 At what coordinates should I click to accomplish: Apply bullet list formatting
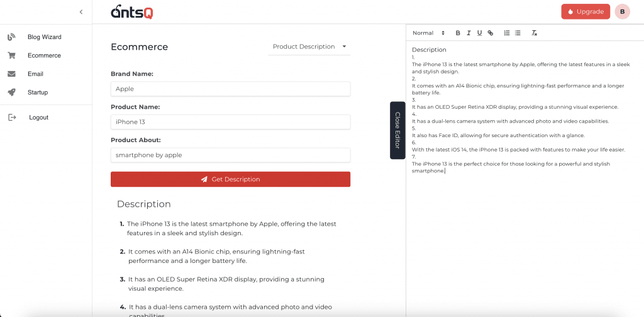coord(518,33)
